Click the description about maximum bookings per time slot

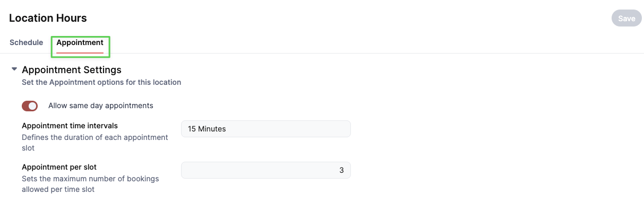tap(90, 184)
